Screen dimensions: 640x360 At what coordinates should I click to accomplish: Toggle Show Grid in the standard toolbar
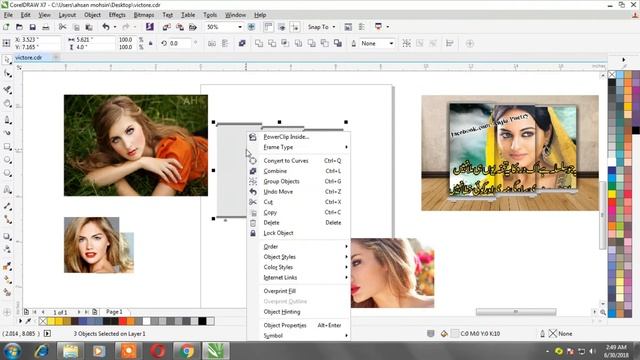281,27
